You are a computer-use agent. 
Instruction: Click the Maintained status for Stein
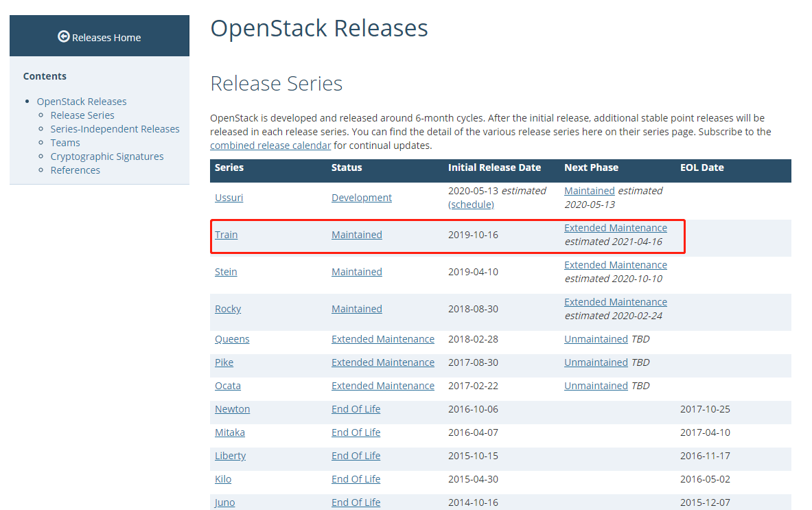pyautogui.click(x=357, y=272)
